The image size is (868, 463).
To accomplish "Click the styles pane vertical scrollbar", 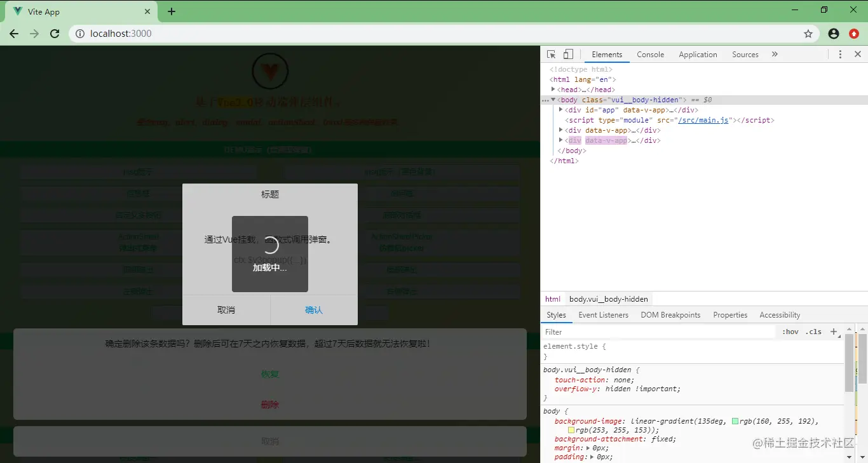I will [849, 363].
